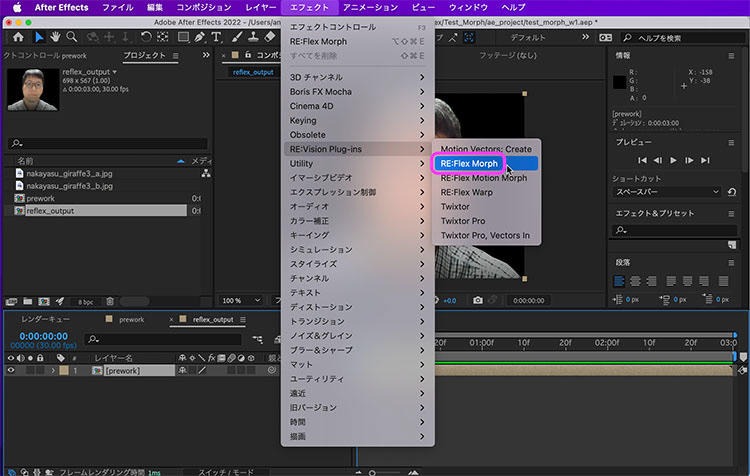Expand the prework layer properties
Image resolution: width=750 pixels, height=476 pixels.
click(x=53, y=370)
